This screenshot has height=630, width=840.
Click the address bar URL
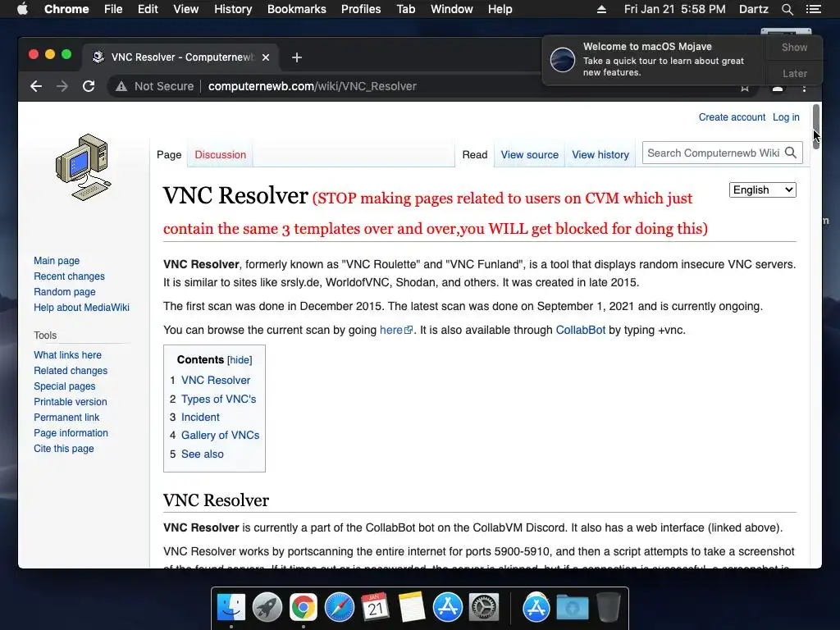(x=313, y=86)
